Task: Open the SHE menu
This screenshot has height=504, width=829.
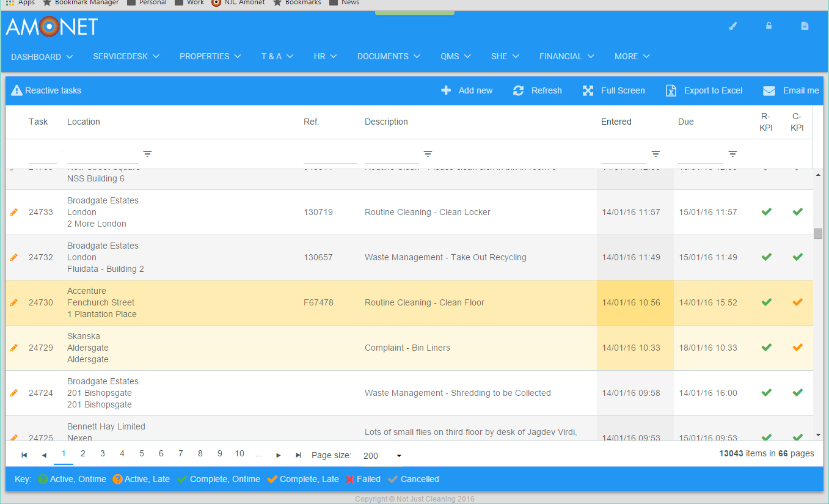Action: (505, 56)
